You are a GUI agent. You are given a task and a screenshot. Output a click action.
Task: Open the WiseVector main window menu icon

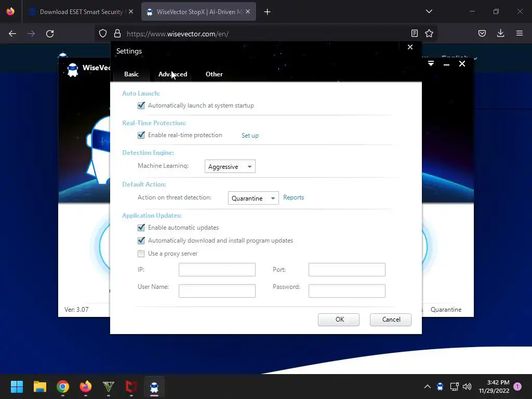(x=431, y=64)
